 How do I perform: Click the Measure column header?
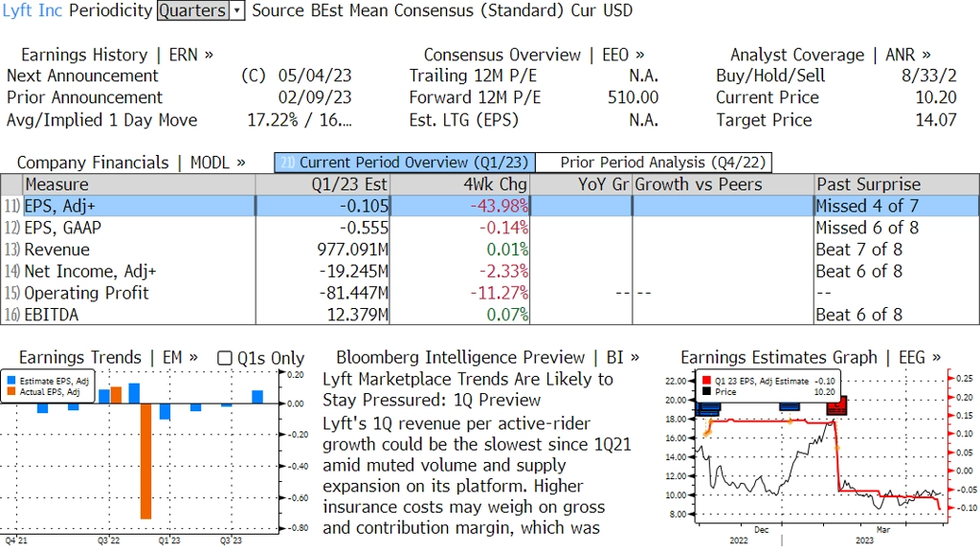139,185
